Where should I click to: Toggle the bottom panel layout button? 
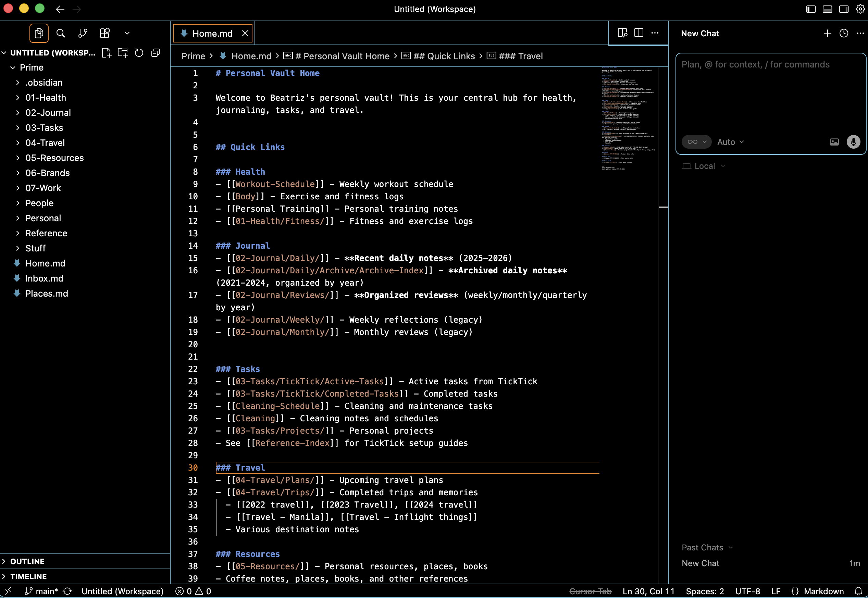pos(827,9)
